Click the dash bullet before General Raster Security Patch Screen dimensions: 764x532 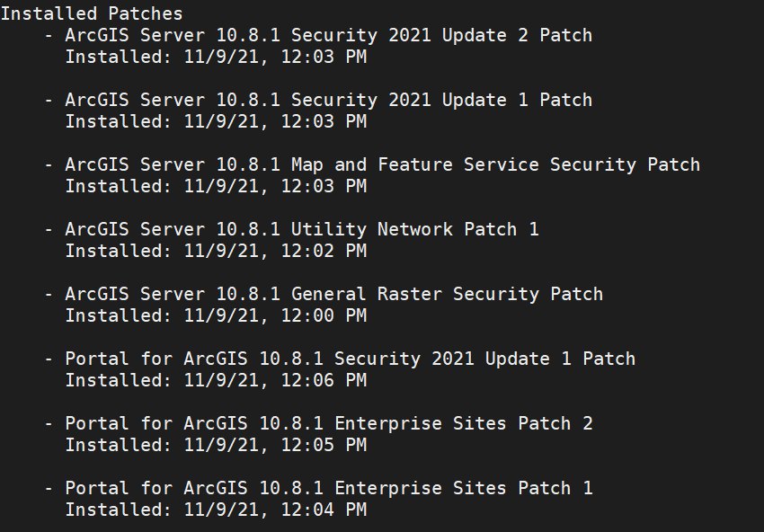pyautogui.click(x=49, y=294)
